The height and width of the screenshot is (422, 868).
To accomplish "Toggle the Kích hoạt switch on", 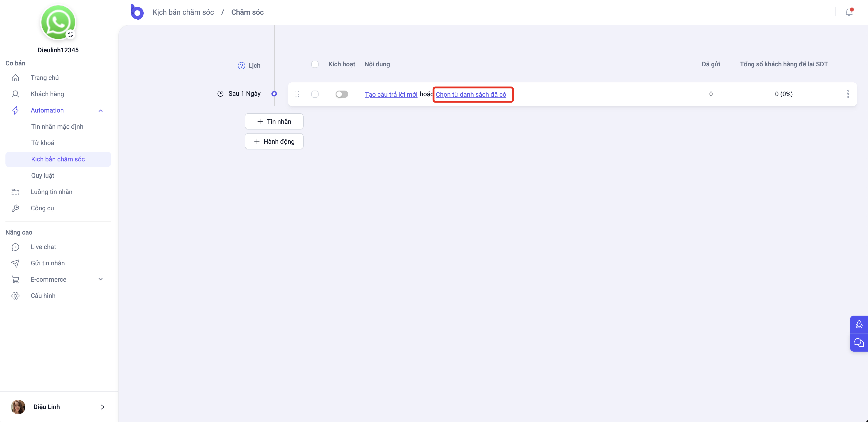I will [342, 94].
